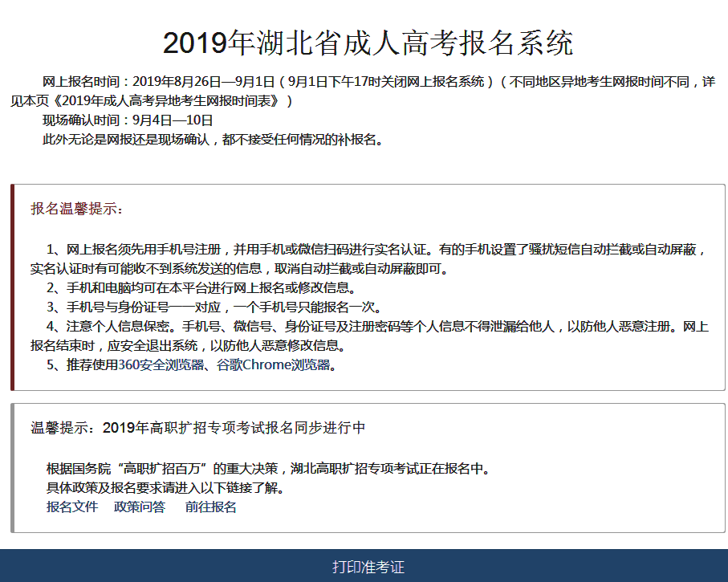Click tip 4 about 注意个人信息保密

pos(368,336)
